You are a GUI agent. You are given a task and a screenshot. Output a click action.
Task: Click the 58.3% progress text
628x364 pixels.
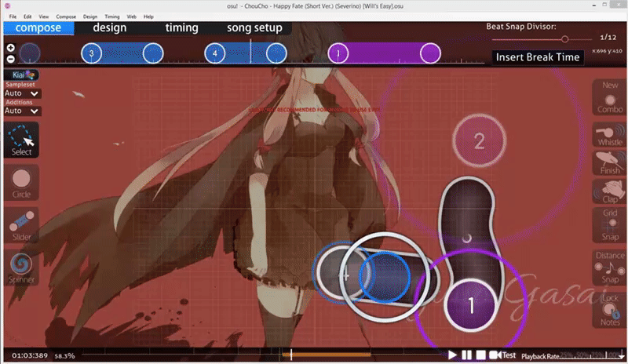[64, 355]
